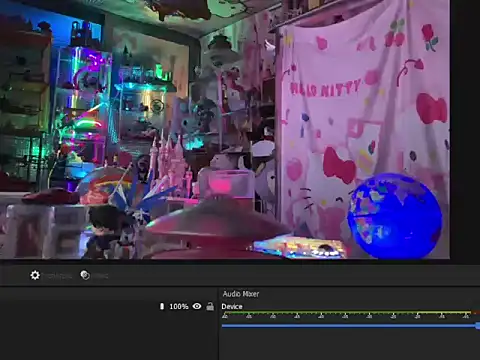This screenshot has width=480, height=360.
Task: Open Filters using the circular filters icon
Action: coord(85,275)
